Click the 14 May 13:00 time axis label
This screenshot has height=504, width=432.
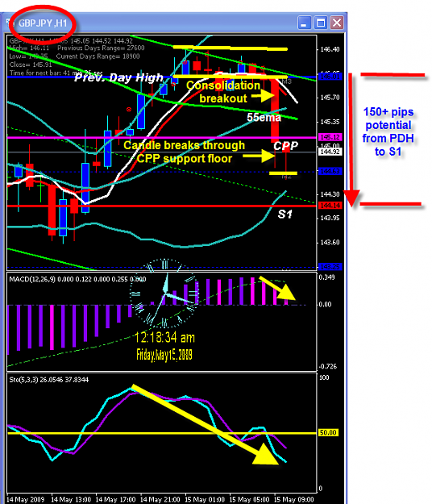click(x=71, y=499)
